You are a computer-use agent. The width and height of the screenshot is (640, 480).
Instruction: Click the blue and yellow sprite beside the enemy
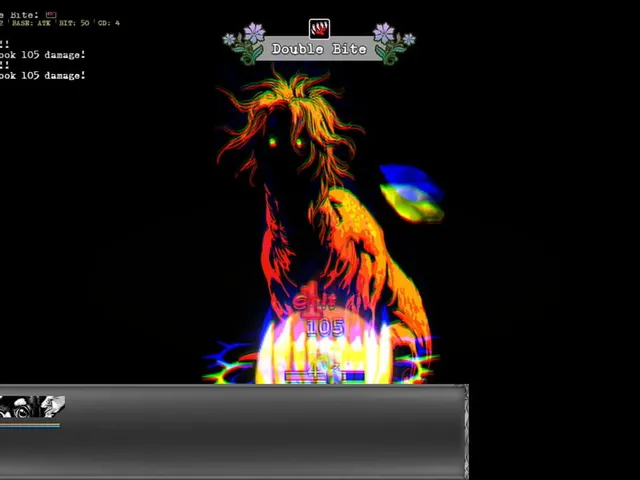coord(411,193)
